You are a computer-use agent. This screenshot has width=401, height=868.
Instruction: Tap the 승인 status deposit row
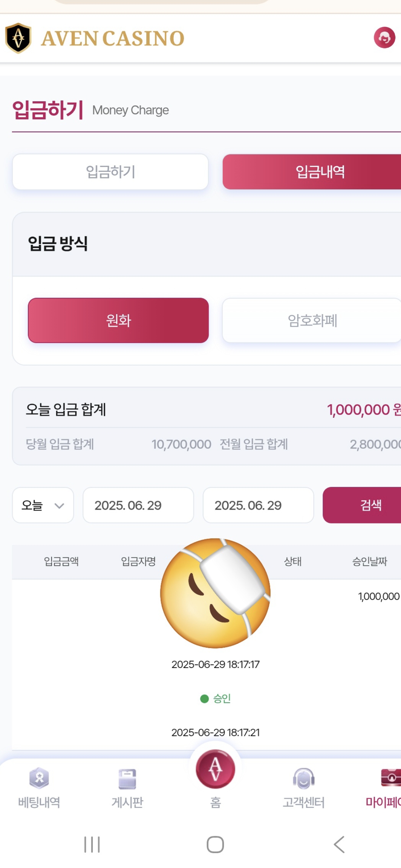click(x=215, y=698)
